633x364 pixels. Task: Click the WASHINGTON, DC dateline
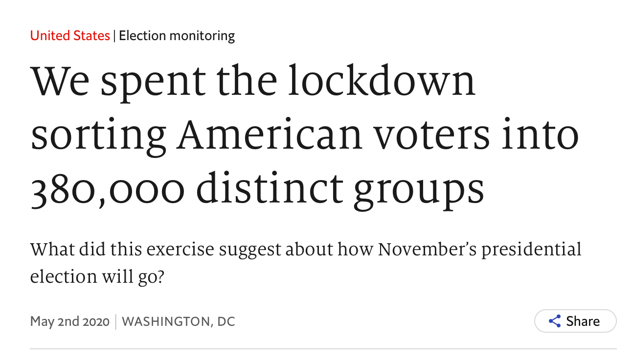tap(178, 321)
